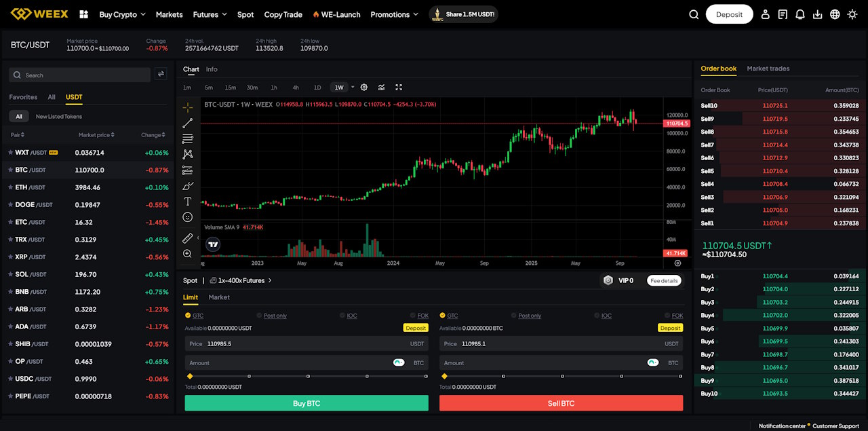Select FOK order type in the sell panel

tap(671, 315)
